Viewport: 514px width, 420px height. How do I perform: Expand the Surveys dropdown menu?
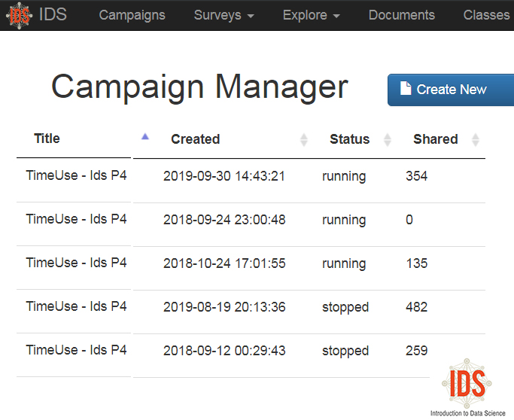[224, 15]
